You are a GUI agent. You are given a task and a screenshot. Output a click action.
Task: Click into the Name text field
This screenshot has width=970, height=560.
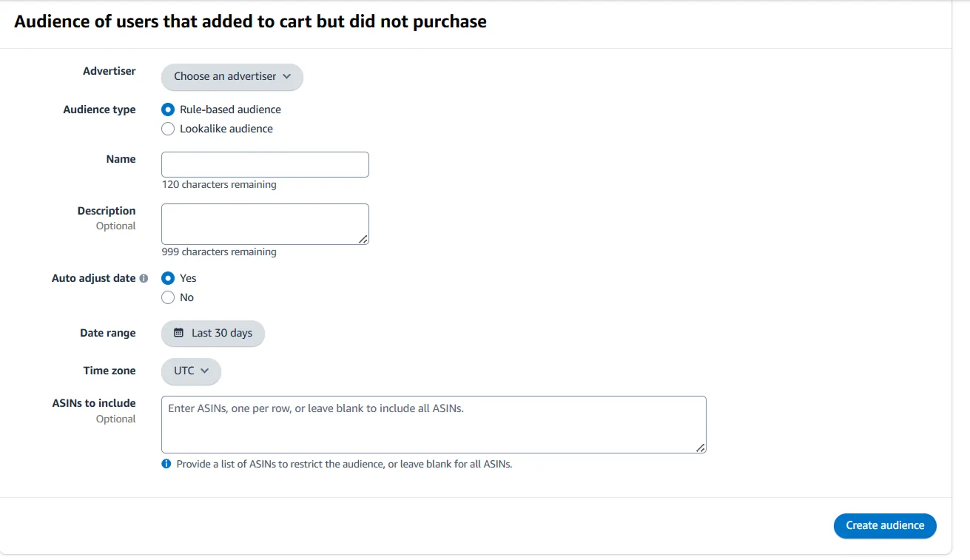point(265,164)
